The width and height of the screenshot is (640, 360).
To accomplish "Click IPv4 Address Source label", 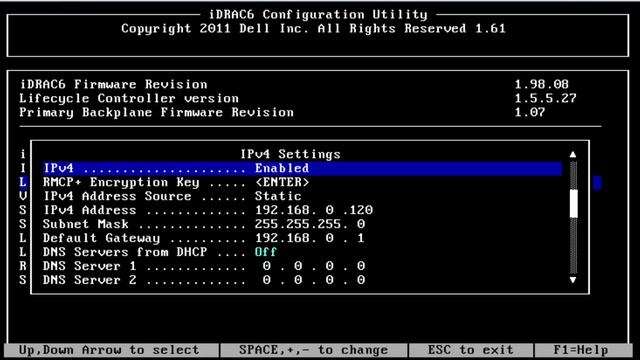I will [x=117, y=196].
